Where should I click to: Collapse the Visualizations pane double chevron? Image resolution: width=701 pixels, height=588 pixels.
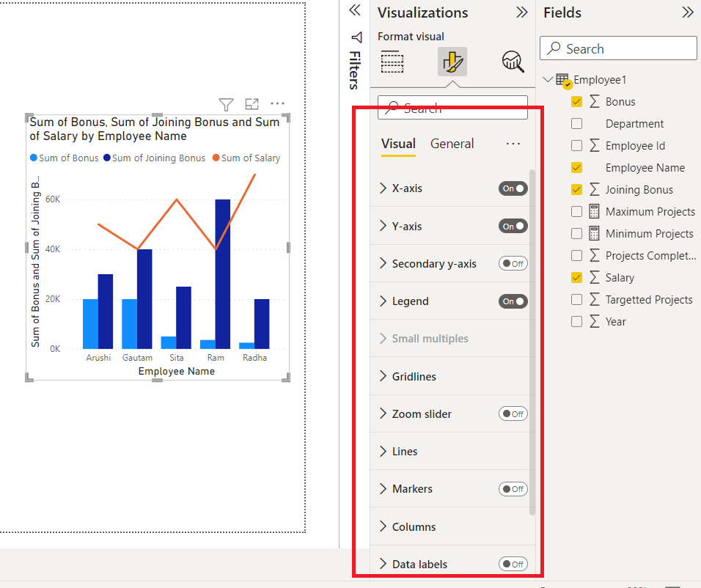tap(522, 12)
